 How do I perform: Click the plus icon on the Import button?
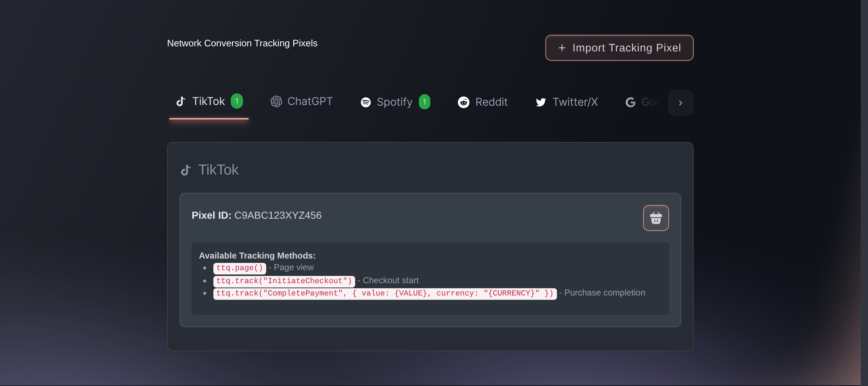point(562,48)
